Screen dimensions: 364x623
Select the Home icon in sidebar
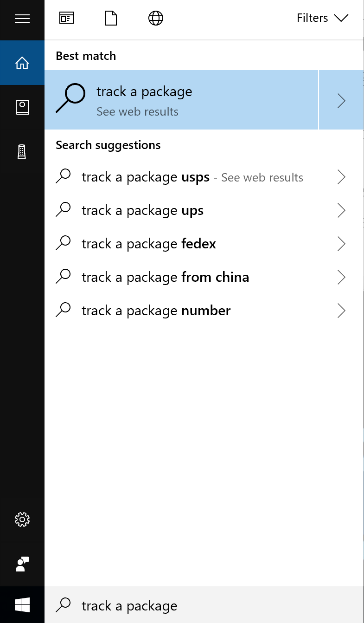22,63
